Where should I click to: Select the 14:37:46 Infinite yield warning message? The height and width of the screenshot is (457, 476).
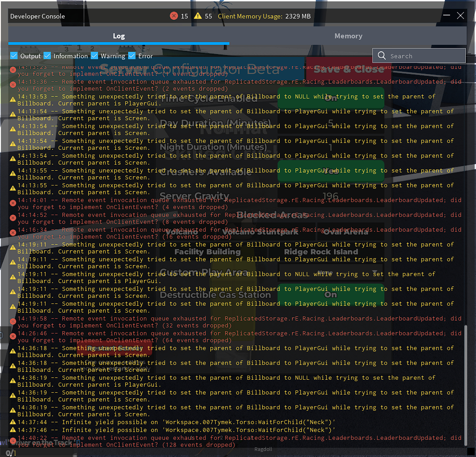[x=199, y=430]
